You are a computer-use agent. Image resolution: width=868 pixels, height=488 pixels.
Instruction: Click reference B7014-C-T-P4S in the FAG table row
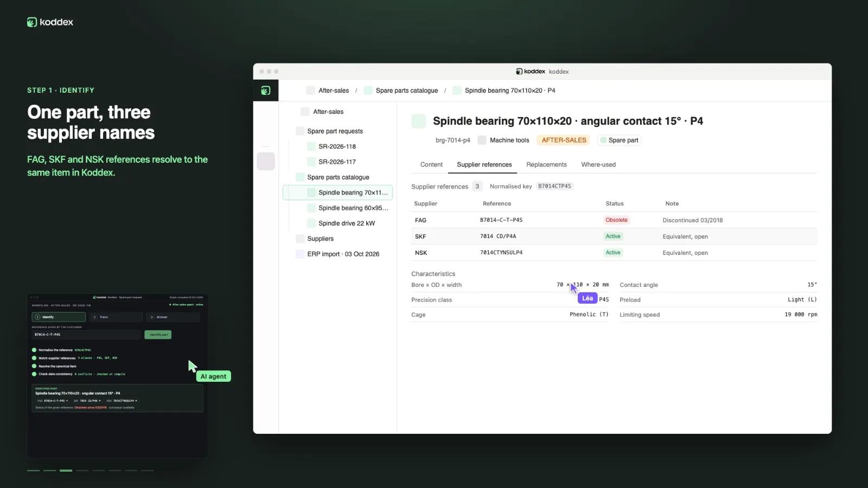pyautogui.click(x=501, y=220)
